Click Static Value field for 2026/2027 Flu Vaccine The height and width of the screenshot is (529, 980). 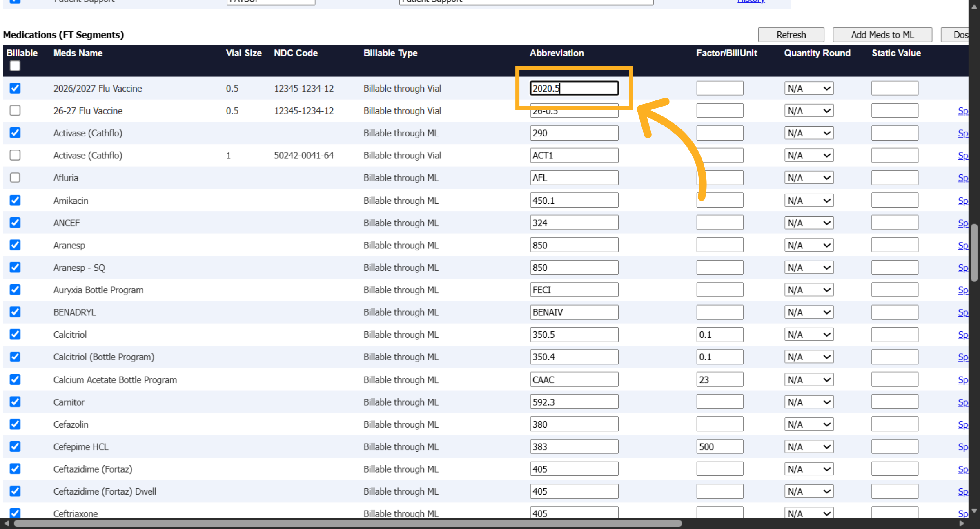tap(895, 88)
